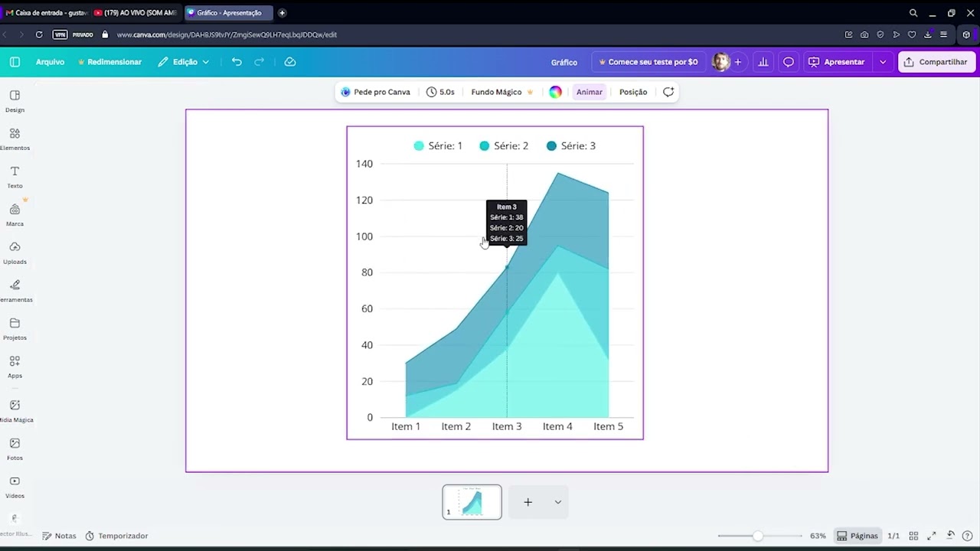Open Notas at bottom bar

pyautogui.click(x=59, y=536)
